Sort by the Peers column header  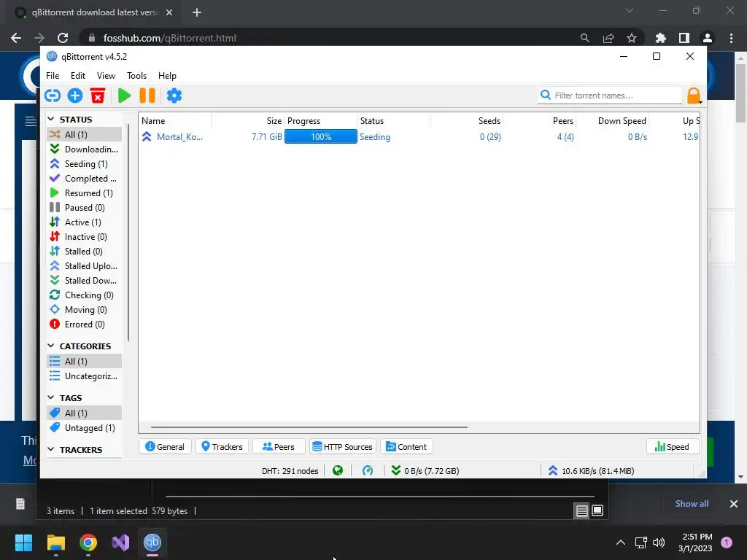point(540,121)
